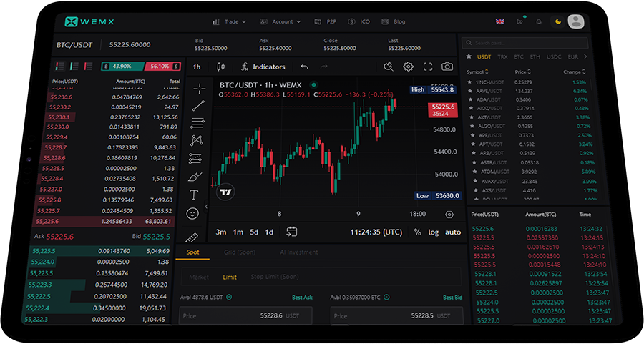Expand more quote currencies with right chevron
644x344 pixels.
point(585,56)
